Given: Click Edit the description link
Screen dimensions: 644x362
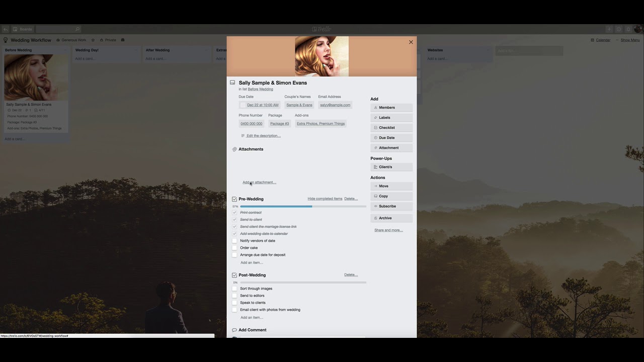Looking at the screenshot, I should coord(264,136).
